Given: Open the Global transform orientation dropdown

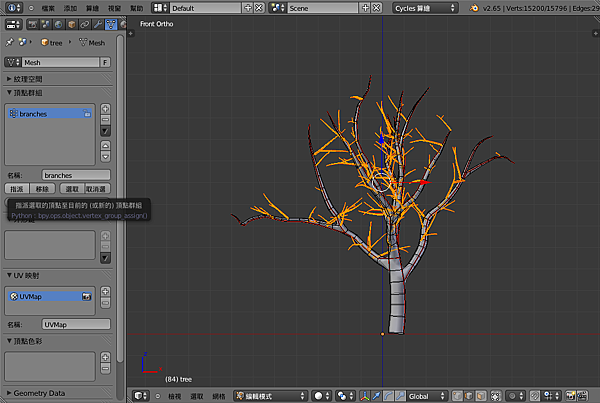Looking at the screenshot, I should click(x=427, y=396).
